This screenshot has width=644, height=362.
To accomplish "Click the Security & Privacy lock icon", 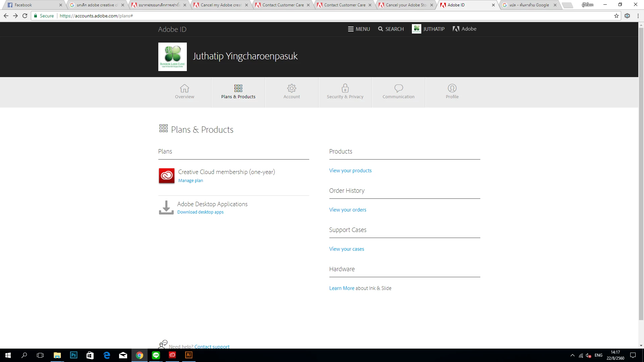I will 345,88.
